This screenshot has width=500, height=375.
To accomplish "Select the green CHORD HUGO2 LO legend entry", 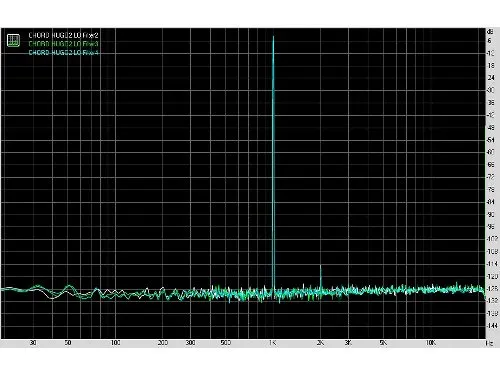I will pos(63,44).
